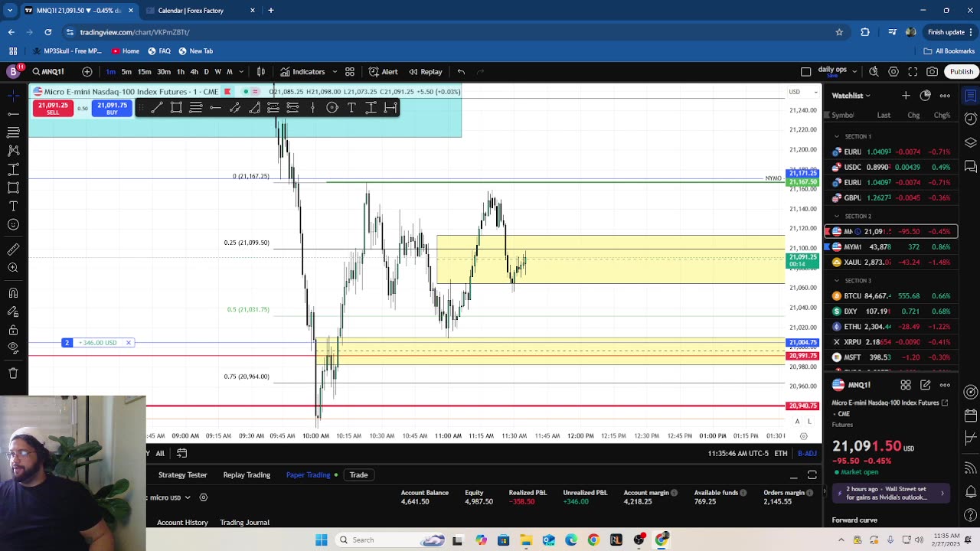Select 5m timeframe

point(126,72)
